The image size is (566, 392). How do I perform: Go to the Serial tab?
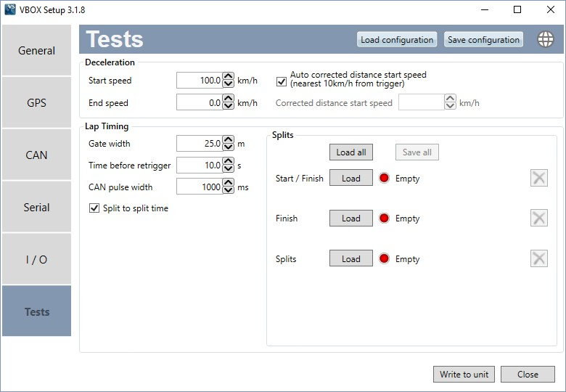coord(36,207)
